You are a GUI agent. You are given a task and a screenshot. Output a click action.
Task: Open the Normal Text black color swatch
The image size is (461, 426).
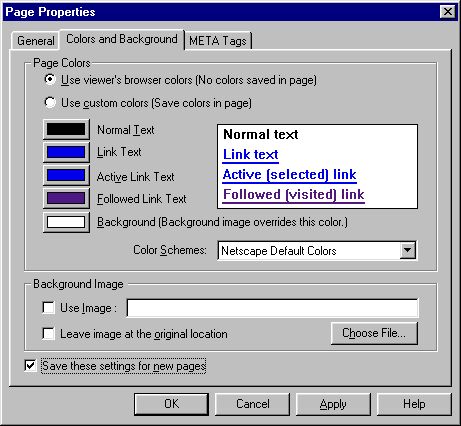tap(66, 129)
